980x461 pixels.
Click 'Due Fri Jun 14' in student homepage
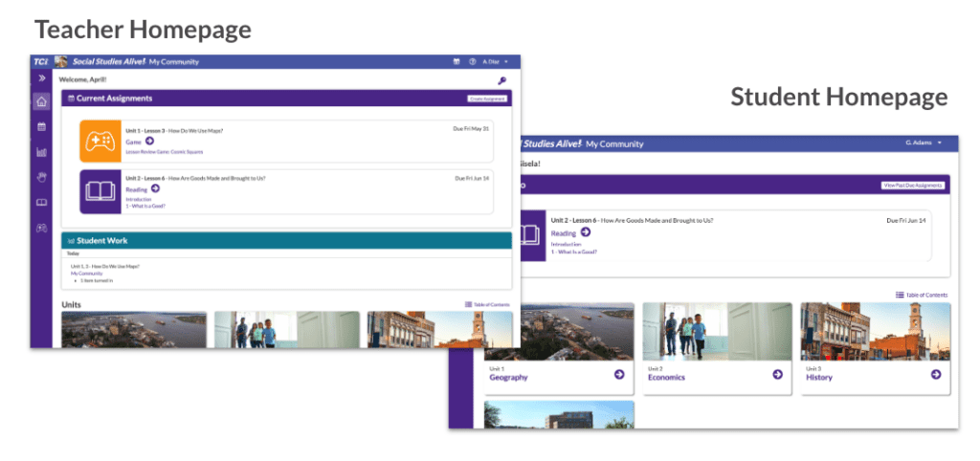[906, 221]
